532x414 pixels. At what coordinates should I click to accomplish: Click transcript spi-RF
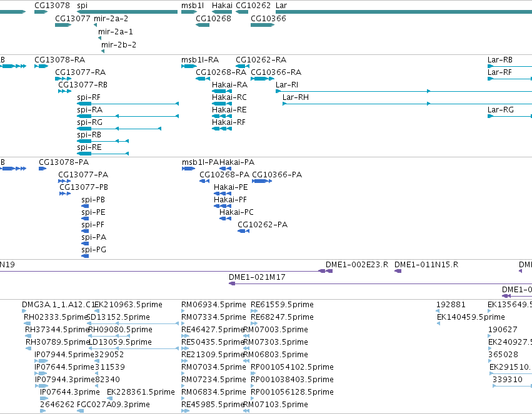(x=89, y=97)
